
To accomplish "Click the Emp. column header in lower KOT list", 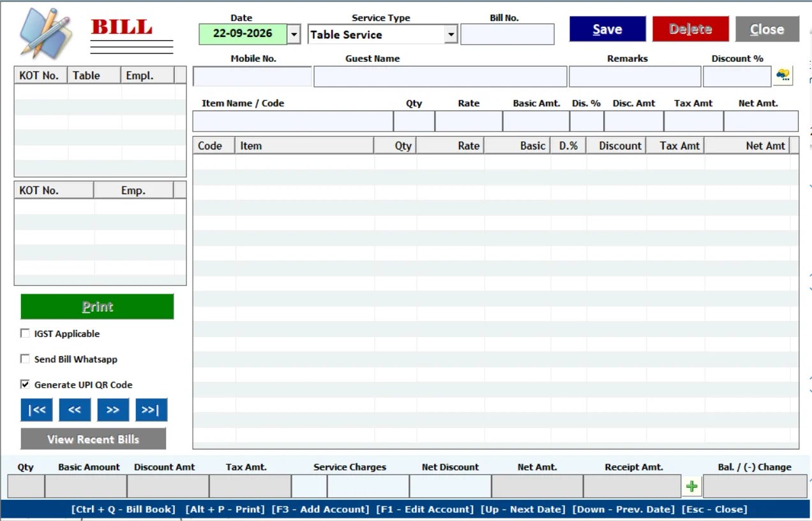I will point(133,190).
